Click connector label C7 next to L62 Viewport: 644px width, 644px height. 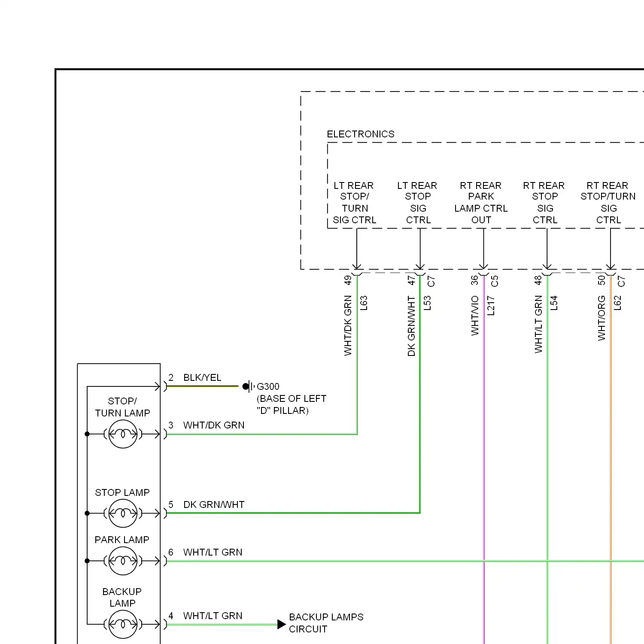[x=621, y=281]
